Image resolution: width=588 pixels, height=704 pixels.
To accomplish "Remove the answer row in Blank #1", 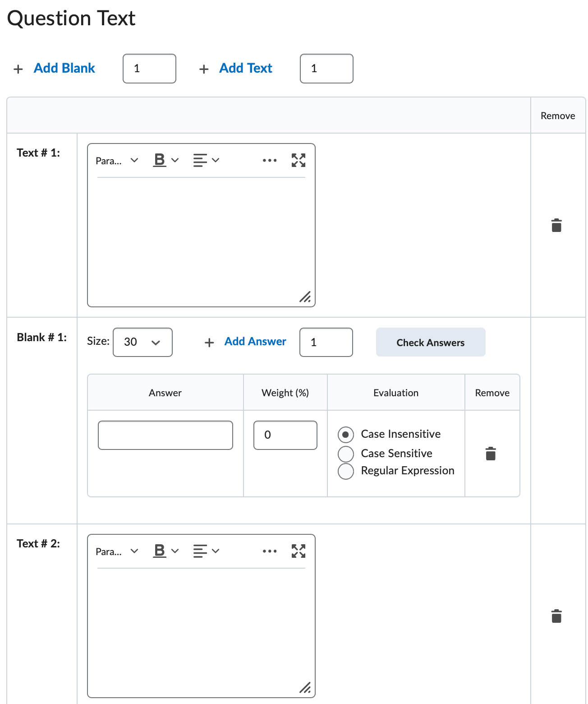I will [491, 454].
